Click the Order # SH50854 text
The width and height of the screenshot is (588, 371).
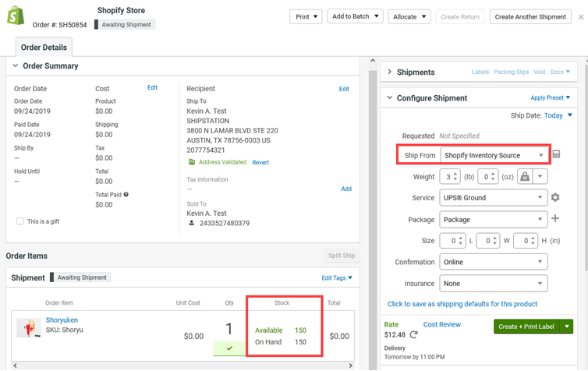coord(59,25)
